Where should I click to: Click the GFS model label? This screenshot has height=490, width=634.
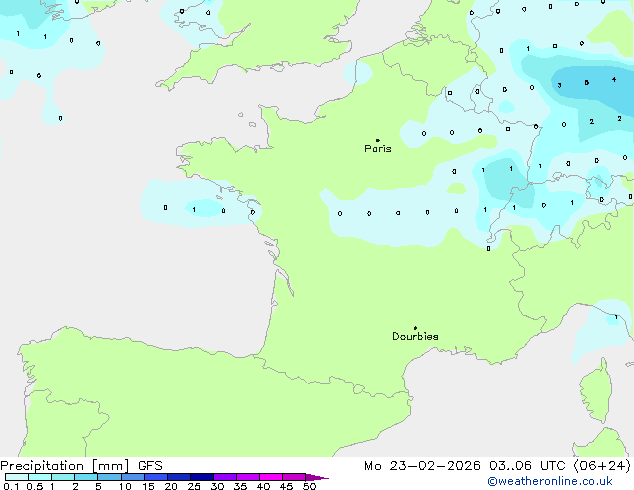[x=150, y=466]
